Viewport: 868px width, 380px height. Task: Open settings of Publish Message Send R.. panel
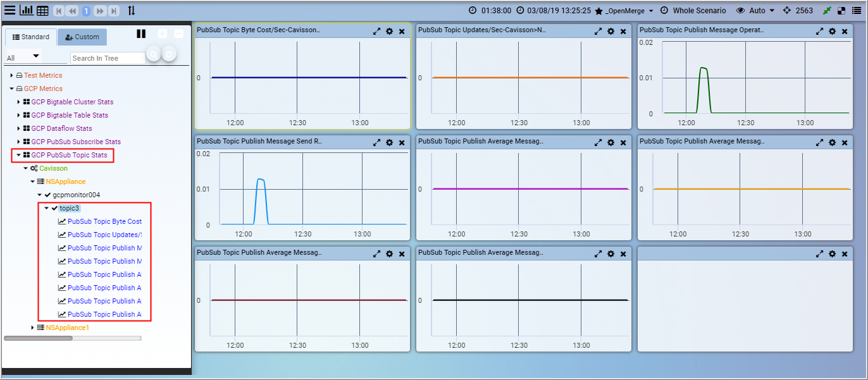[x=389, y=142]
